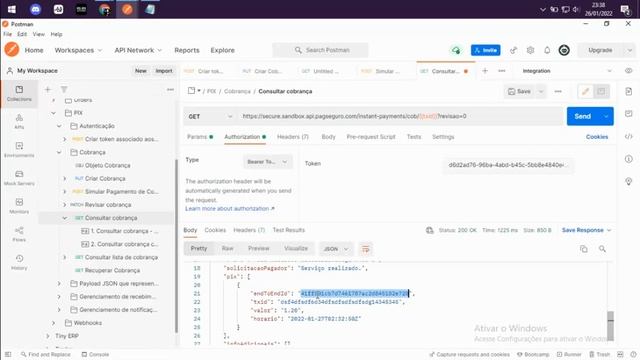The width and height of the screenshot is (640, 360).
Task: Open the API Network menu
Action: (x=138, y=50)
